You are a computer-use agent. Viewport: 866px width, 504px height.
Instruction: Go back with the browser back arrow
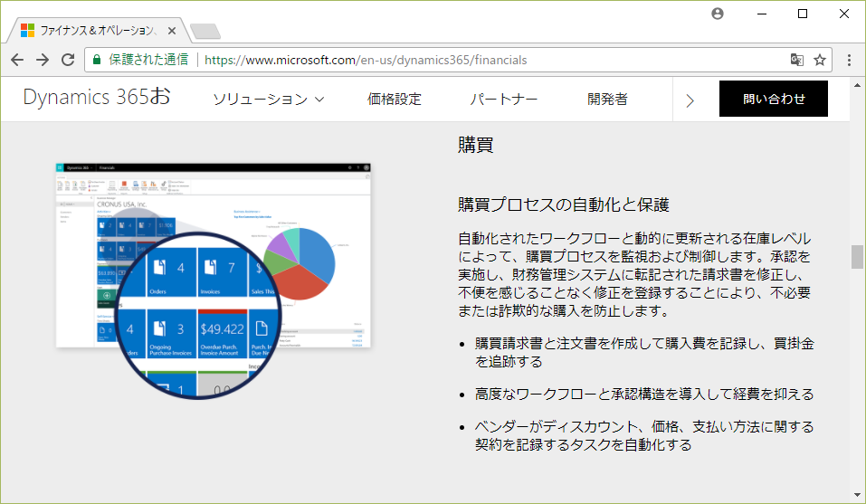pyautogui.click(x=17, y=60)
